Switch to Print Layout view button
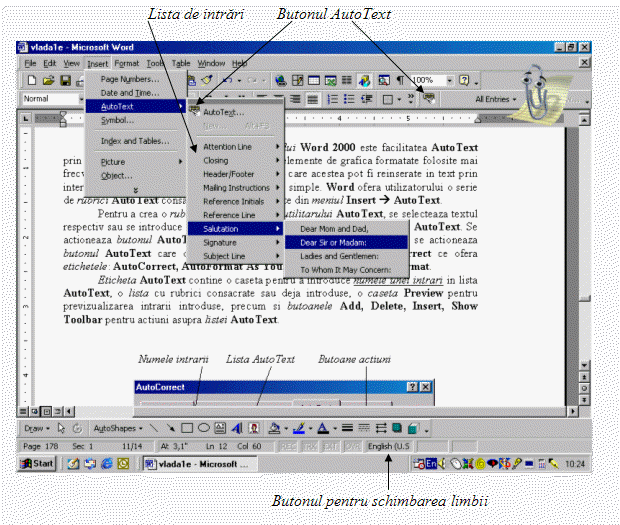620x525 pixels. pyautogui.click(x=47, y=412)
